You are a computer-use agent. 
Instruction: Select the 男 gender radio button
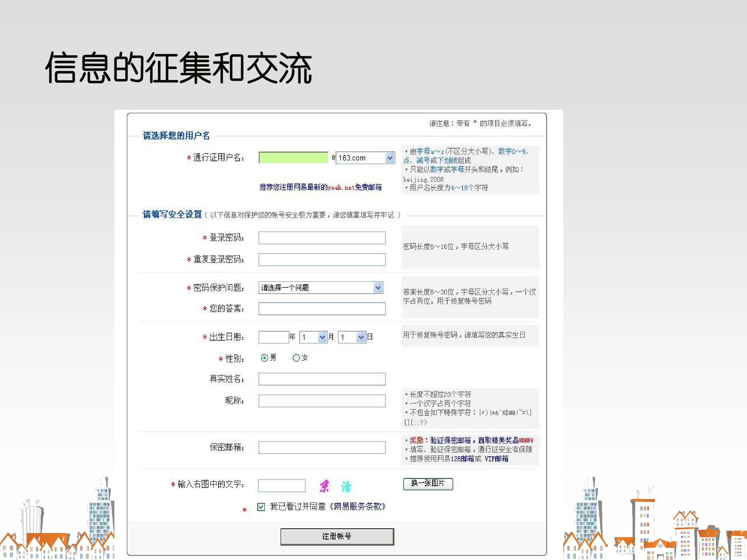pos(264,358)
